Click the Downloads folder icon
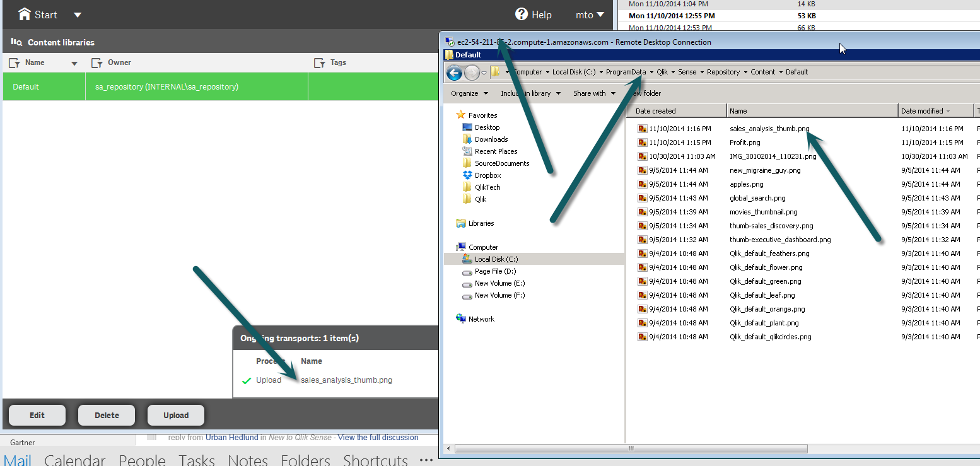 pyautogui.click(x=467, y=139)
